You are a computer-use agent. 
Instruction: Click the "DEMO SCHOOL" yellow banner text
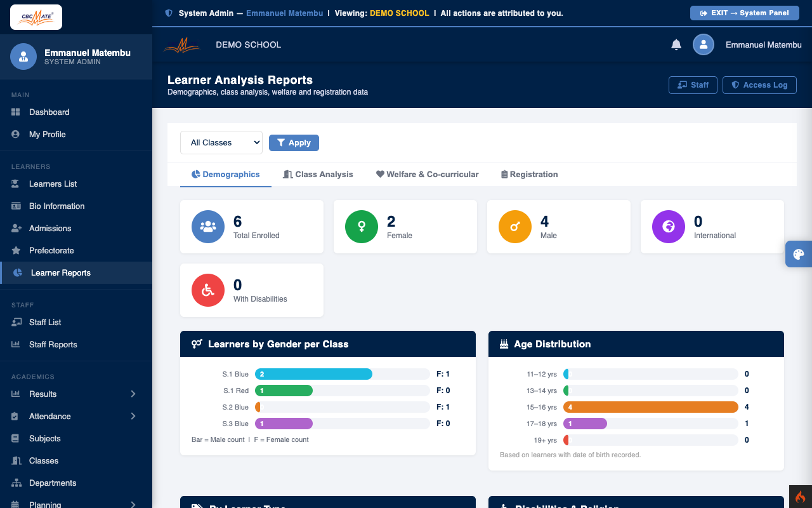tap(399, 13)
